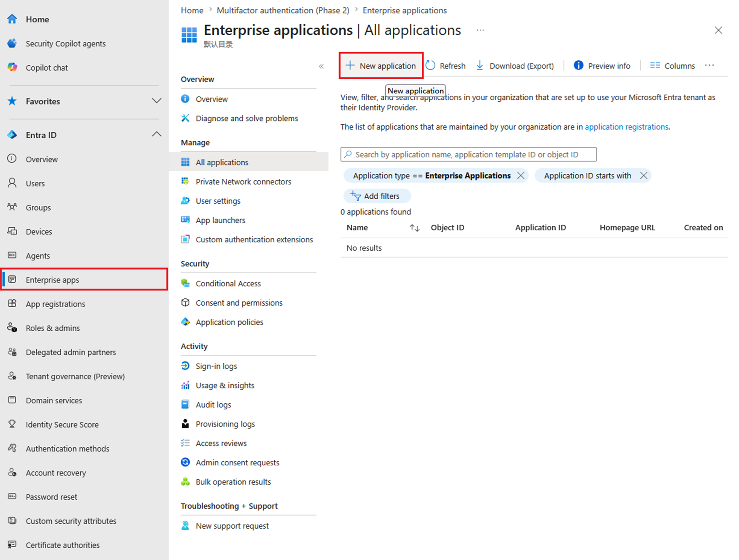The image size is (739, 560).
Task: Open Groups in the sidebar
Action: 38,207
